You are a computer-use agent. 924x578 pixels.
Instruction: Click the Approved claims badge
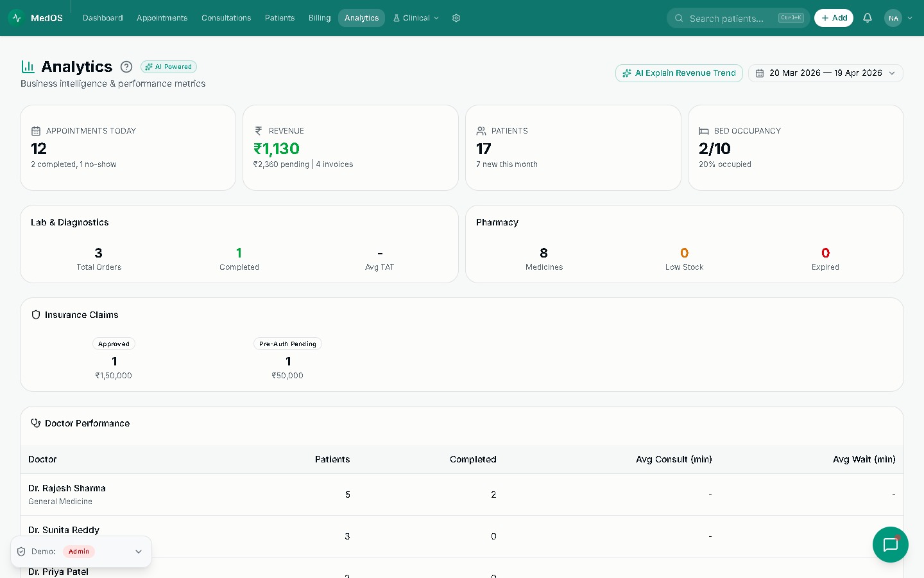click(x=114, y=344)
